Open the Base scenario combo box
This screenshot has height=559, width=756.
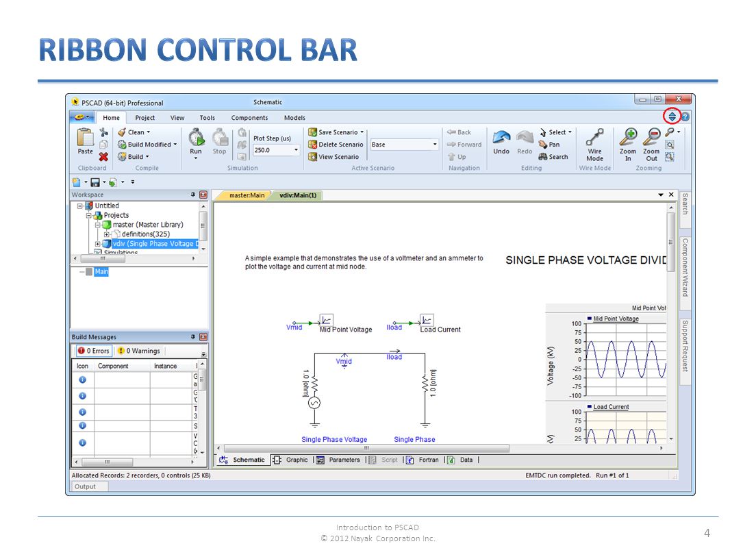click(404, 145)
